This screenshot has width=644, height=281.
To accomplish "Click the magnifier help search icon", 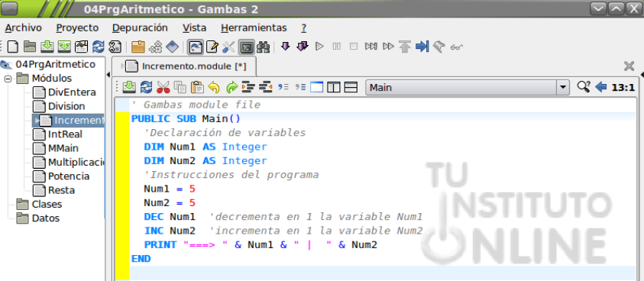I will point(583,87).
